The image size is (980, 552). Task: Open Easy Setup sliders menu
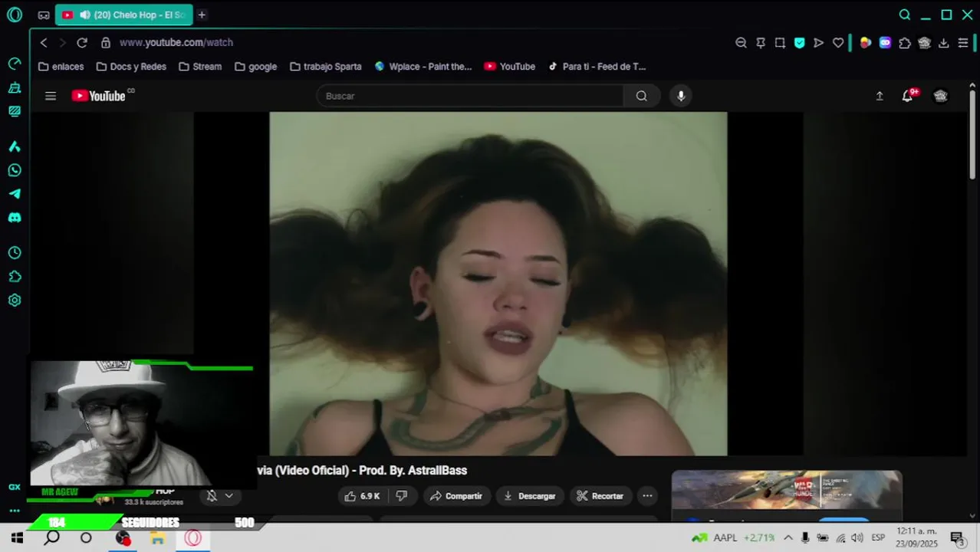click(x=963, y=43)
